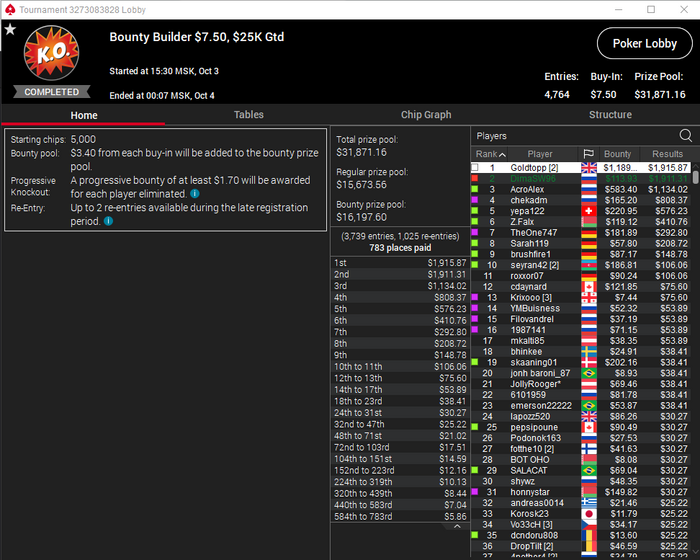Click the magenta marker beside chekadm
Viewport: 700px width, 560px height.
click(475, 200)
